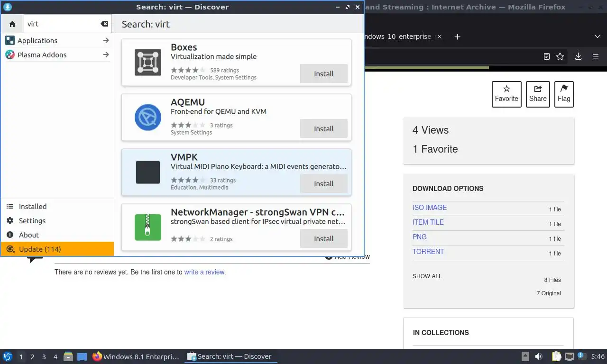Click the taskbar clock showing 5:46
Screen dimensions: 607x364
598,356
